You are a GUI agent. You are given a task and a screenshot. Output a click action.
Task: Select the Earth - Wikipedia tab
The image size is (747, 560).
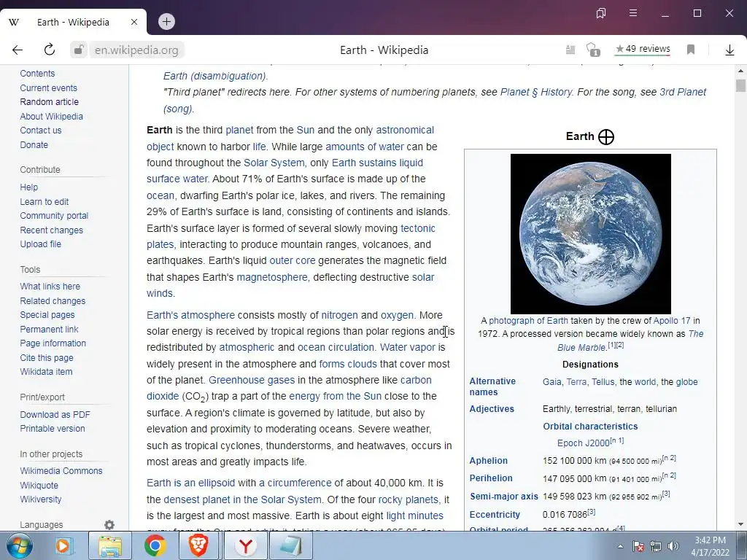click(x=74, y=22)
